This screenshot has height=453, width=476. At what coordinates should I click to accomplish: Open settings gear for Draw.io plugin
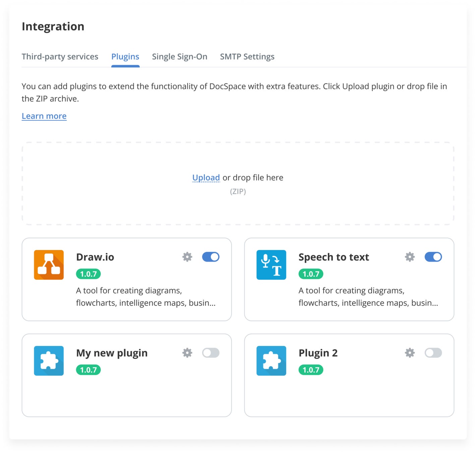click(x=187, y=257)
